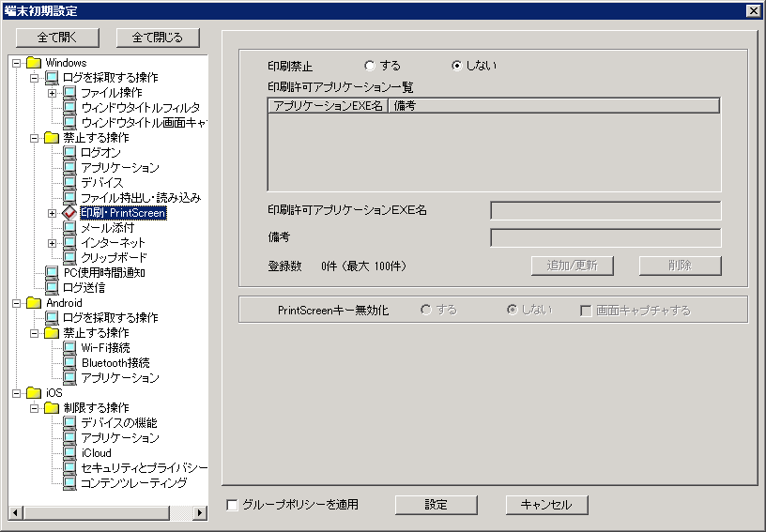Click the 禁止する操作 folder icon under Windows
This screenshot has width=766, height=532.
(52, 138)
